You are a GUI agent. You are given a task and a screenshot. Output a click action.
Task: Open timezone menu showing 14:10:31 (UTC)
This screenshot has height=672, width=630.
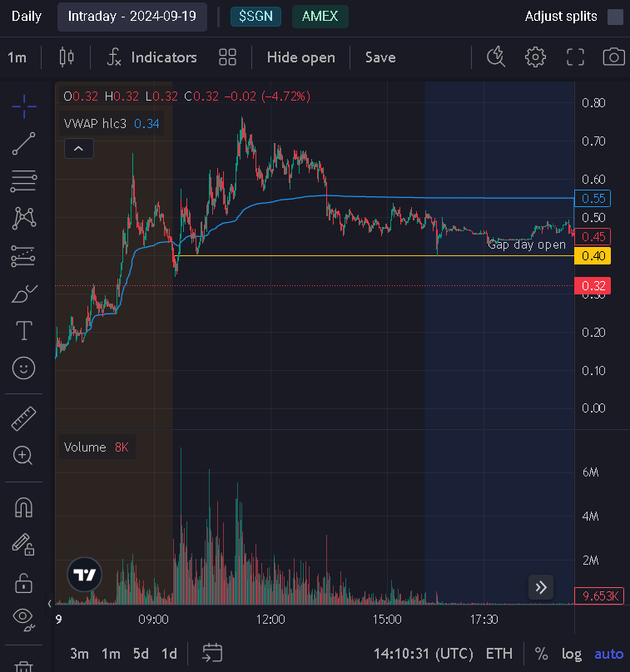tap(424, 654)
